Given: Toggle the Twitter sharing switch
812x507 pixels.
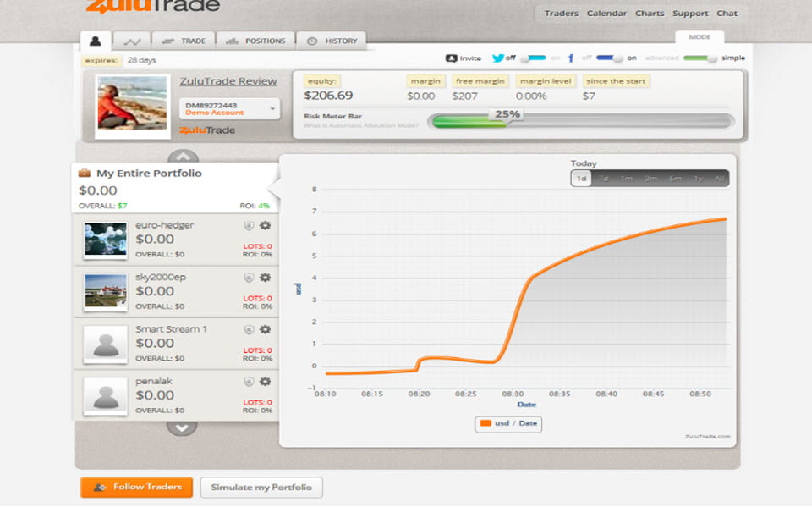Looking at the screenshot, I should click(x=533, y=58).
